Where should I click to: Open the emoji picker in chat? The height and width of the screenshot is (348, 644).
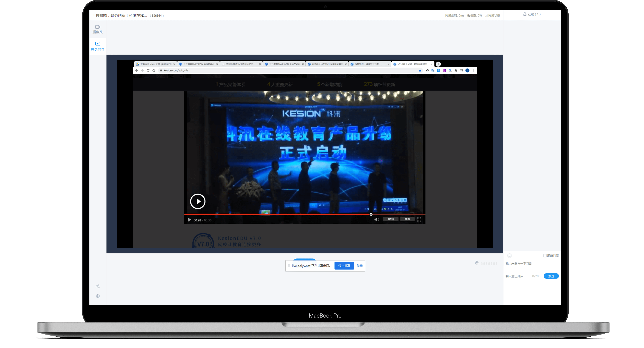(x=510, y=255)
